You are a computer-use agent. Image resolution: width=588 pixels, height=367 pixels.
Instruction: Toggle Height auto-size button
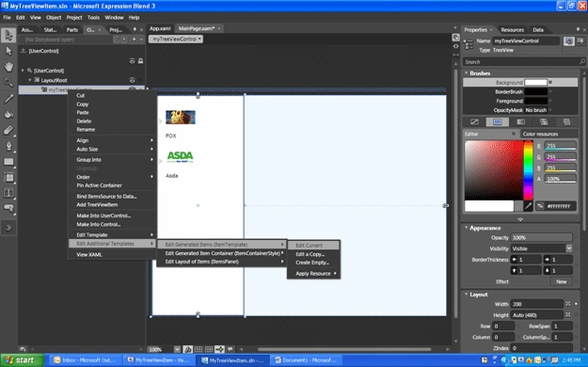pos(567,314)
